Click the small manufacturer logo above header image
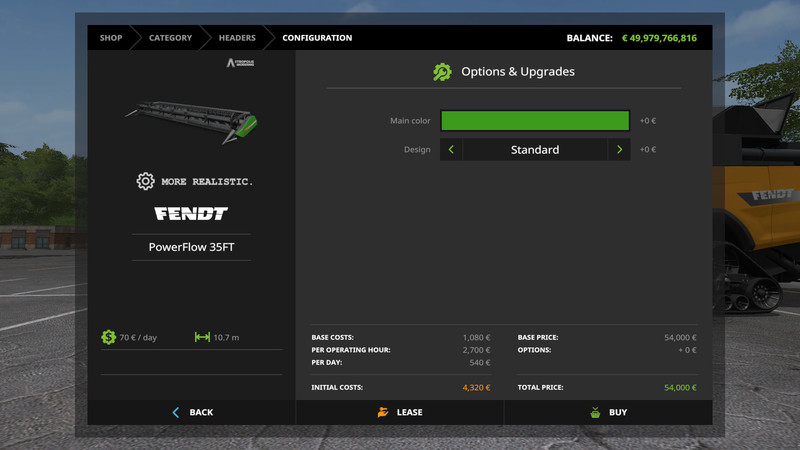800x450 pixels. 241,63
